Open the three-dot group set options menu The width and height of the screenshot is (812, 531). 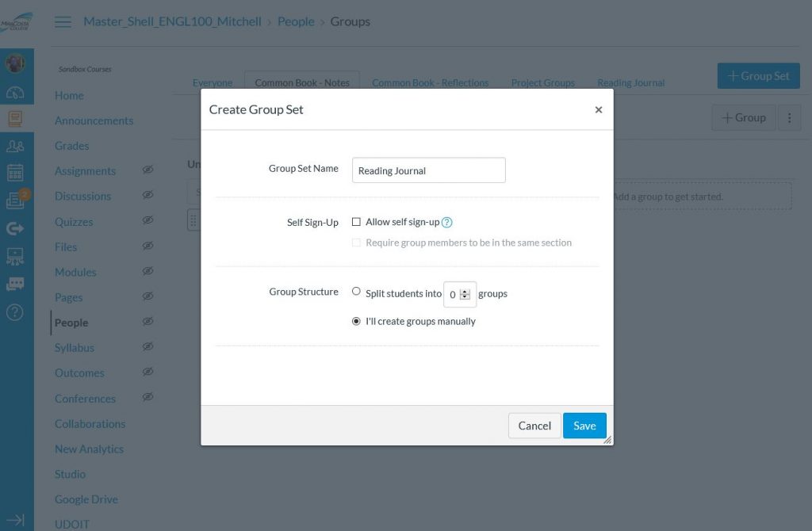click(789, 118)
